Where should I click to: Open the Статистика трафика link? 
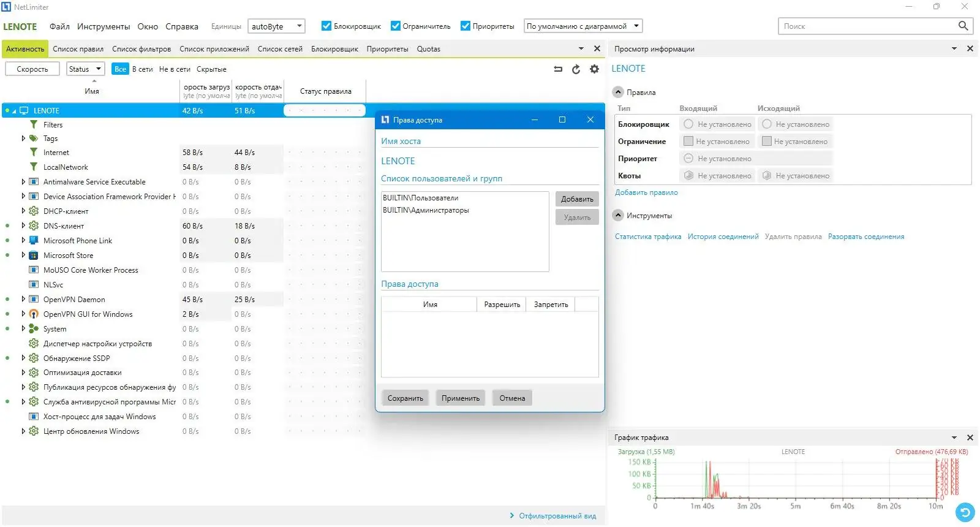648,237
